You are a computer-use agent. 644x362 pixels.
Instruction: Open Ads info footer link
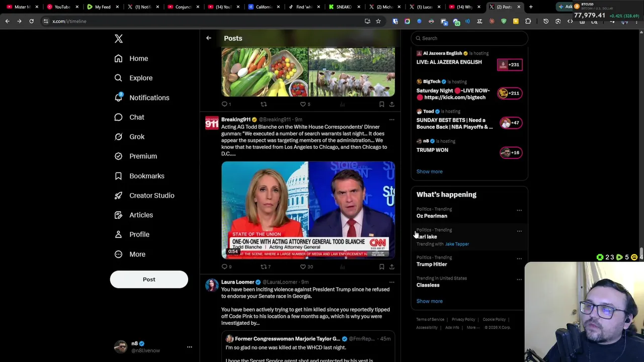[x=452, y=328]
